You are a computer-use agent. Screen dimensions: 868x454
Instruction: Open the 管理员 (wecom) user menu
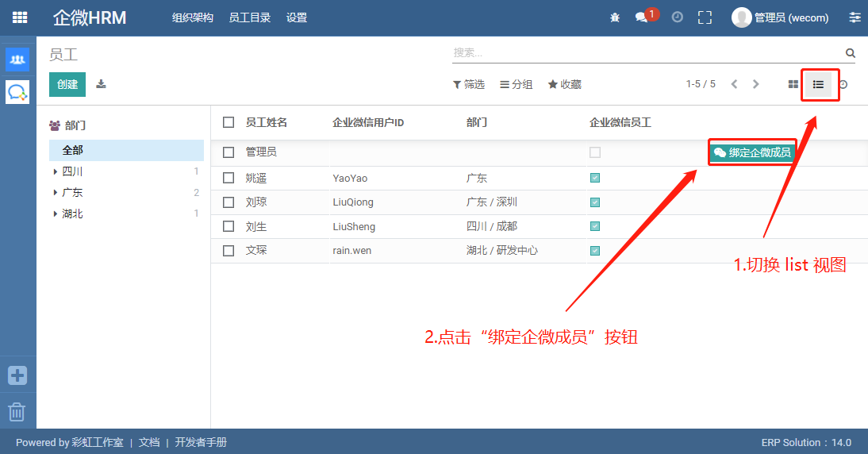point(780,17)
